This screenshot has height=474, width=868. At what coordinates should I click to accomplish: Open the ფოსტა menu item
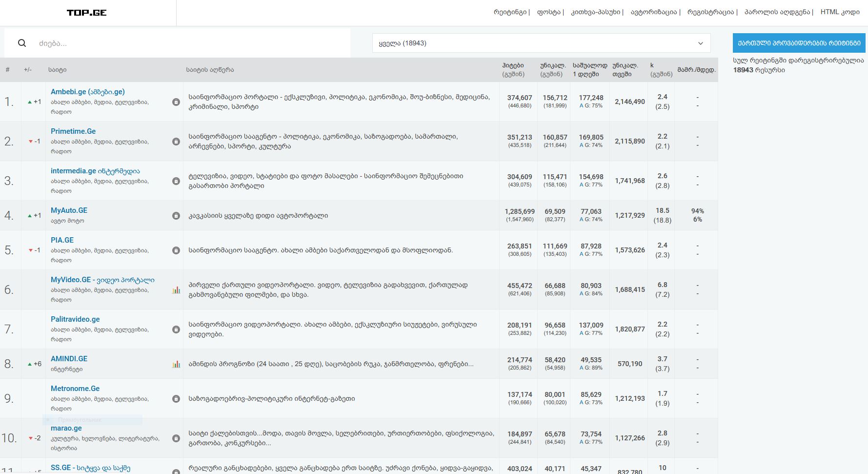549,12
